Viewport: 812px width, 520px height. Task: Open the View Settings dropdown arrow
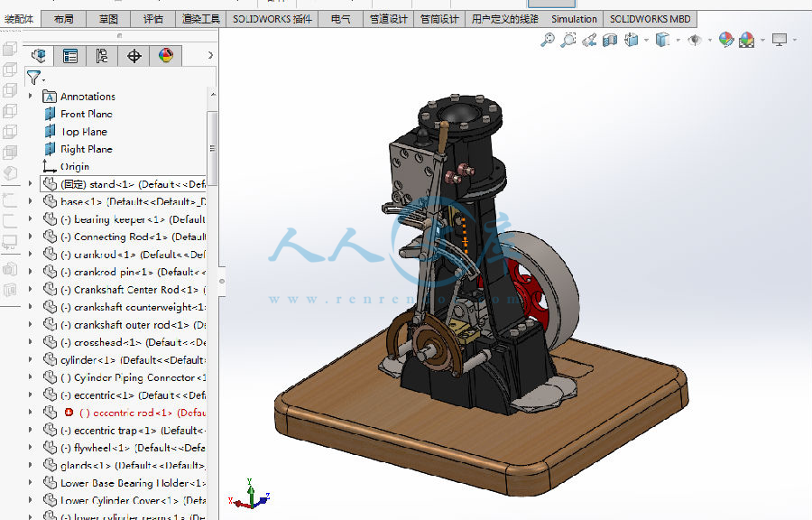(794, 40)
